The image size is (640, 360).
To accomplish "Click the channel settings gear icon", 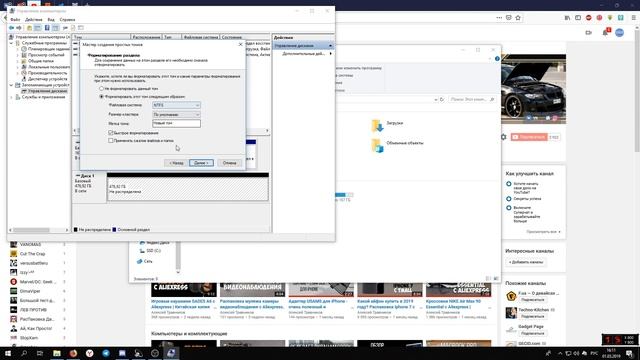I will pyautogui.click(x=504, y=137).
